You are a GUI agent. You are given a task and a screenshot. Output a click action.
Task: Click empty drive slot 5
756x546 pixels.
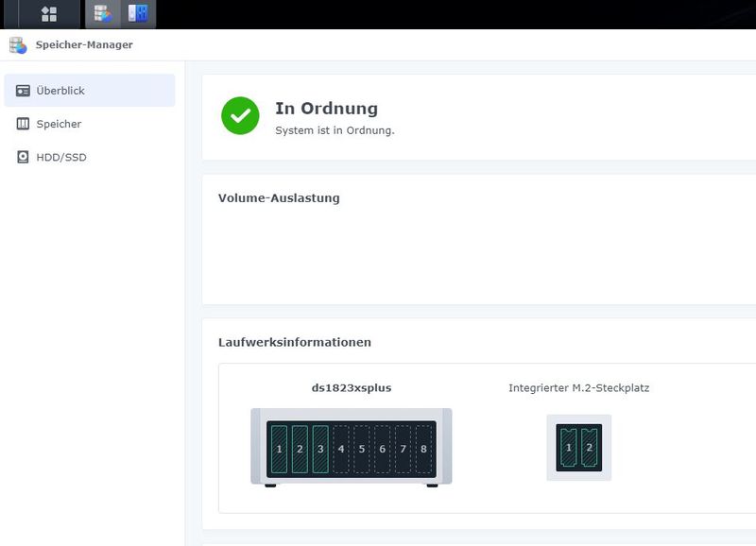tap(362, 450)
